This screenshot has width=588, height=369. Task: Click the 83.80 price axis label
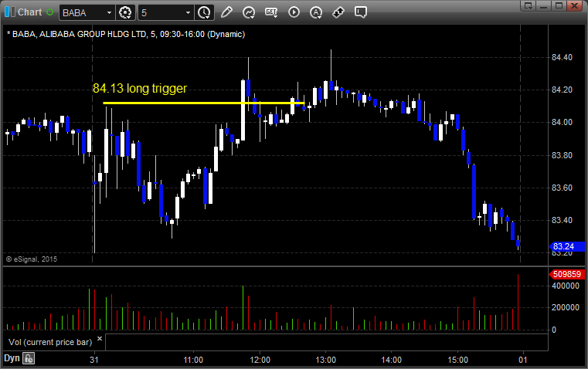[x=563, y=155]
